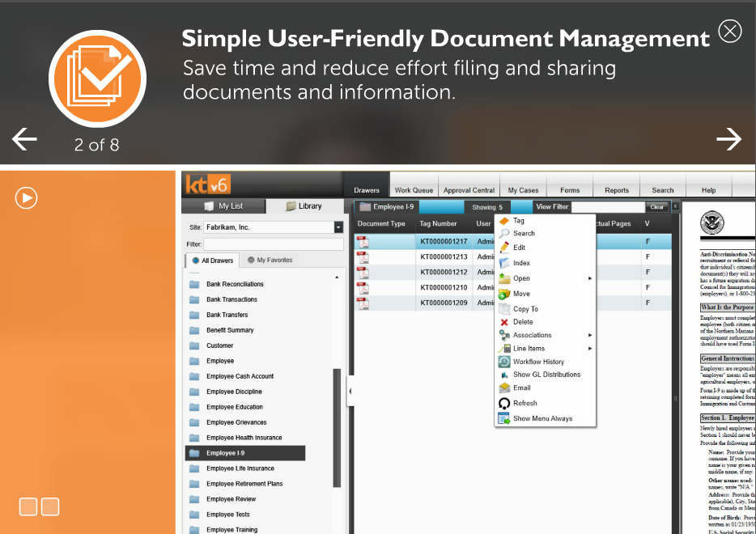This screenshot has width=756, height=534.
Task: Click the Filter input field under Site
Action: point(274,244)
